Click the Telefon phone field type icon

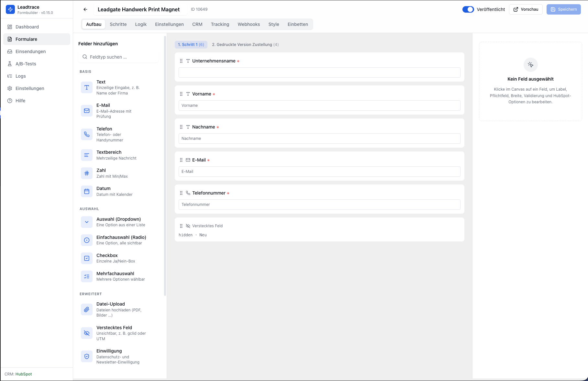[87, 134]
